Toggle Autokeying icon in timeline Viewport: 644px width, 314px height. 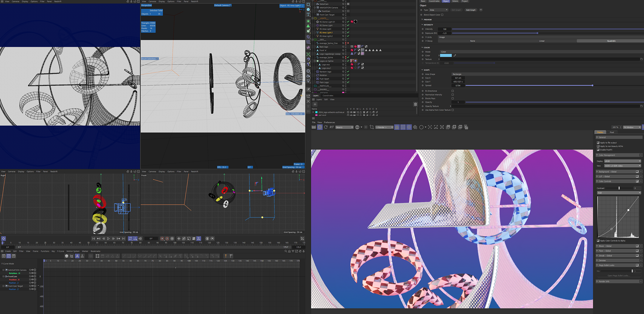[167, 238]
